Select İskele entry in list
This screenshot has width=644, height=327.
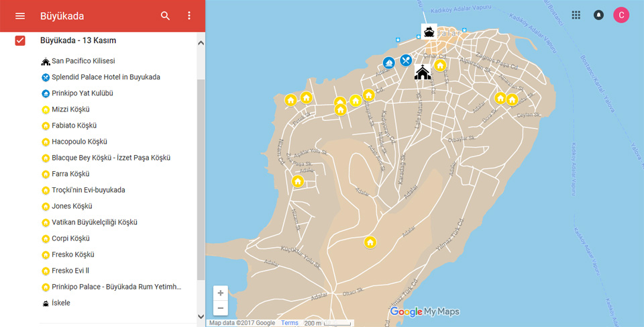pyautogui.click(x=61, y=303)
